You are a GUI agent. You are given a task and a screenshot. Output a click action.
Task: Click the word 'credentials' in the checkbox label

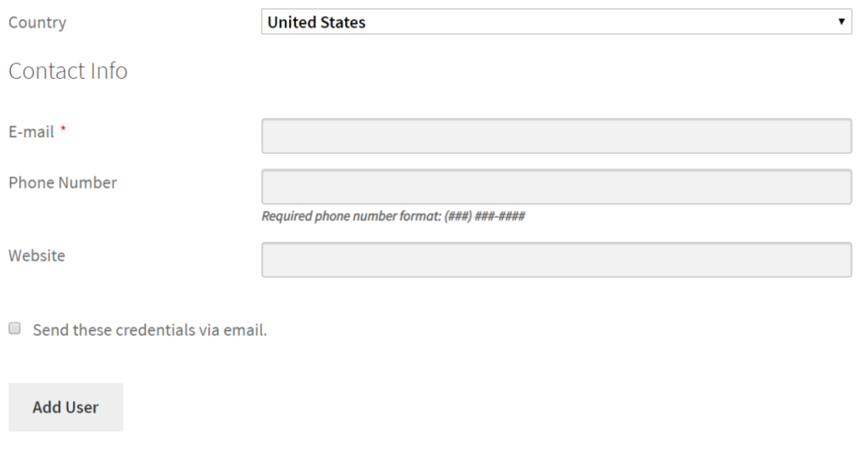coord(155,330)
